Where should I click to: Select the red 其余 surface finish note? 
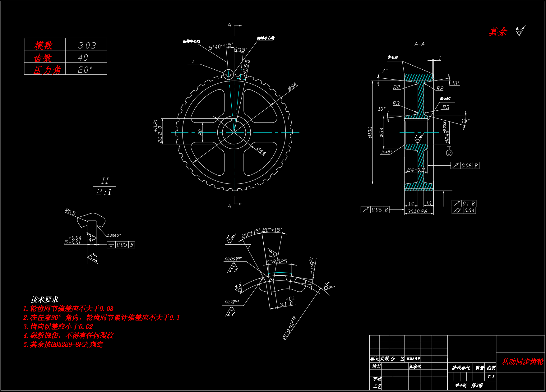[498, 31]
